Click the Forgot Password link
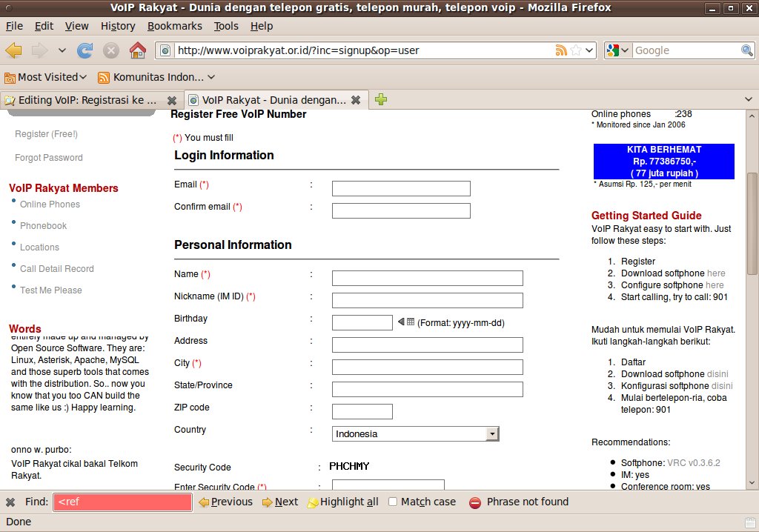The width and height of the screenshot is (759, 532). coord(49,158)
